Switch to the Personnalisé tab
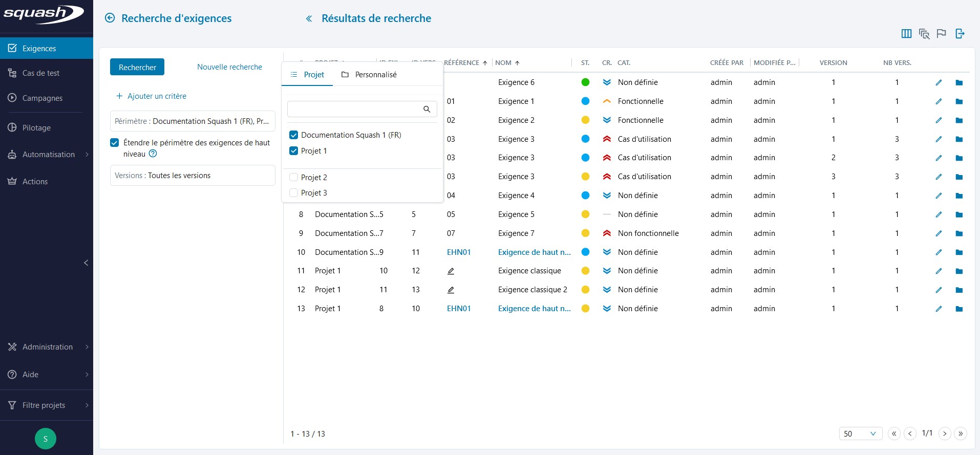This screenshot has width=980, height=455. pyautogui.click(x=369, y=75)
